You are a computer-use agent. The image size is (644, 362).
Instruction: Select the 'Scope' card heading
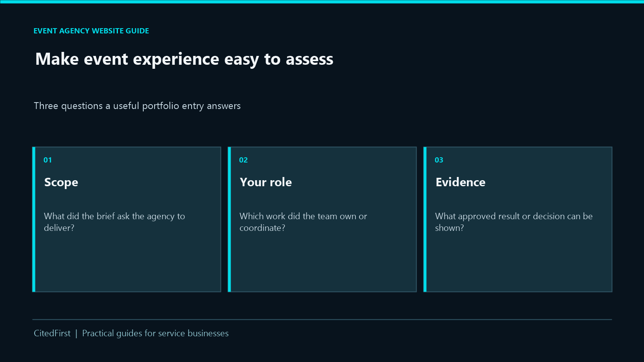(61, 182)
